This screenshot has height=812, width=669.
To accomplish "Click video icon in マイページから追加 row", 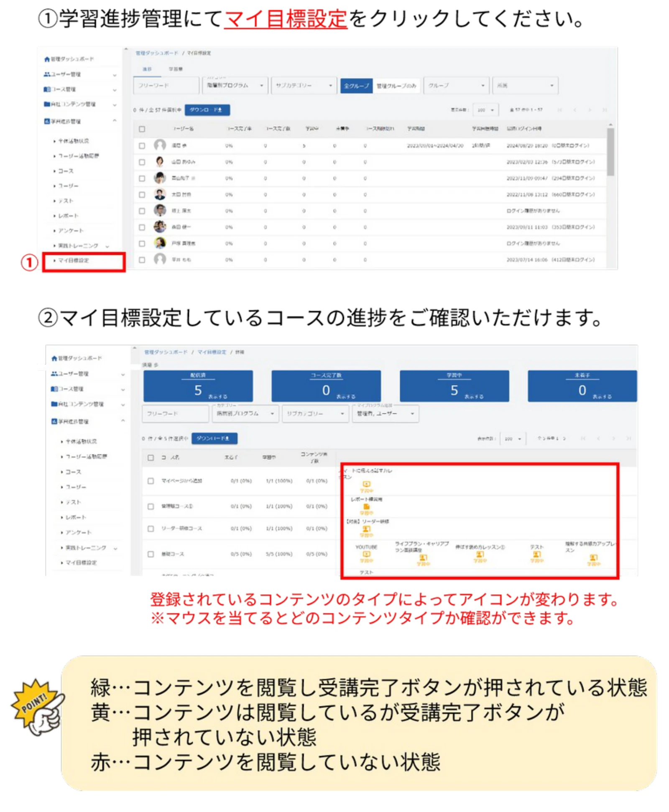I will point(366,484).
